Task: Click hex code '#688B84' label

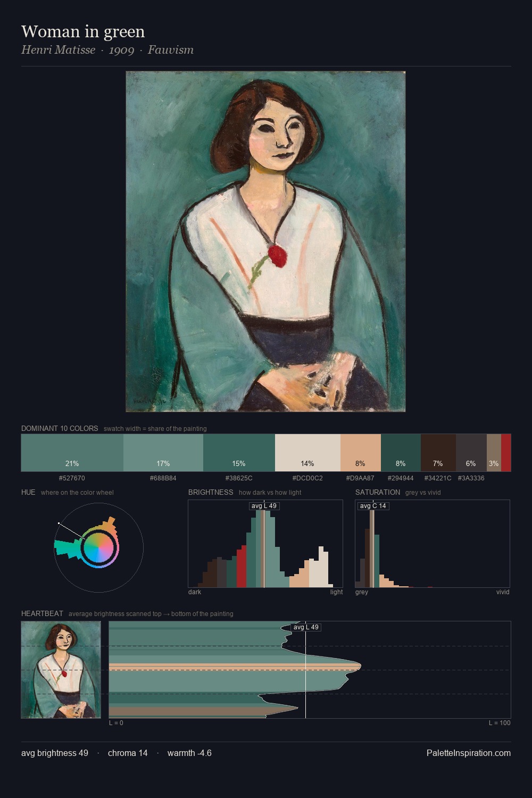Action: [163, 478]
